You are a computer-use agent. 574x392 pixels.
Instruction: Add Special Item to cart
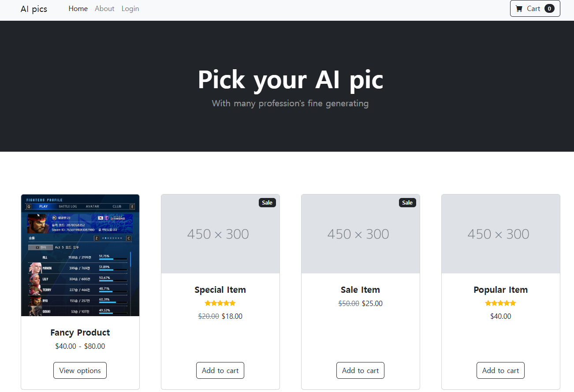tap(220, 370)
